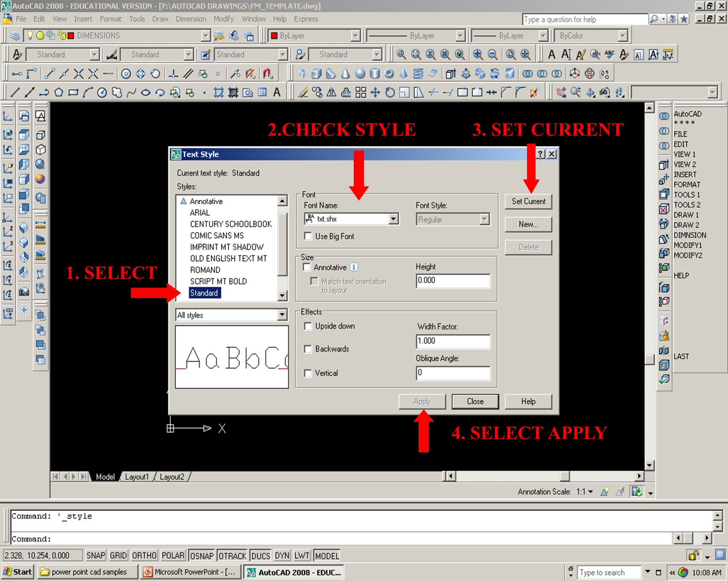Open the All styles filter dropdown
Screen dimensions: 728x582
282,315
